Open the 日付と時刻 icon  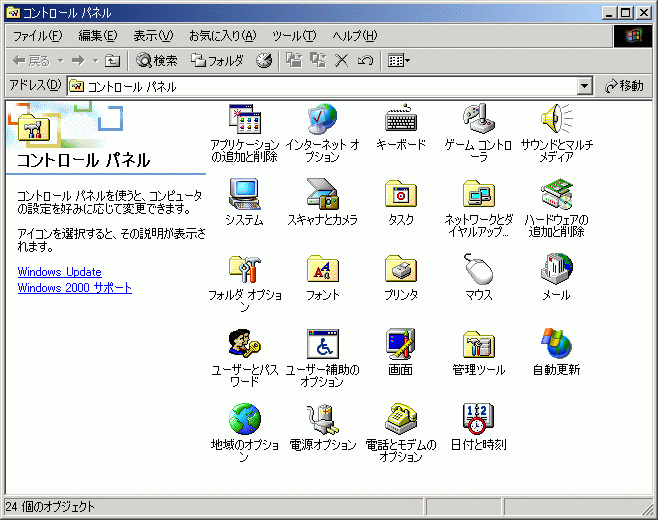[478, 419]
